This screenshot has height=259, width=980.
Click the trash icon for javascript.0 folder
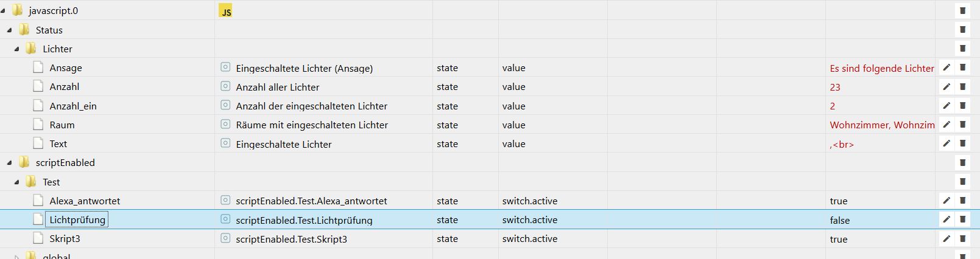[x=962, y=11]
